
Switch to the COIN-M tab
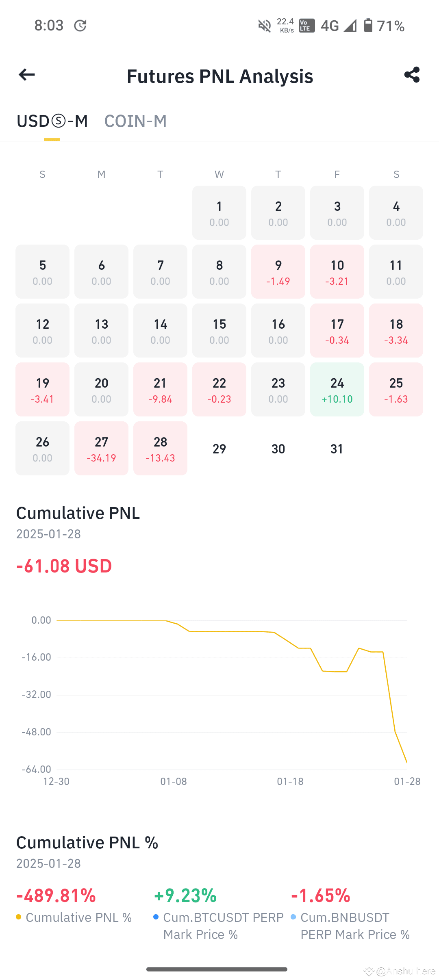point(135,121)
